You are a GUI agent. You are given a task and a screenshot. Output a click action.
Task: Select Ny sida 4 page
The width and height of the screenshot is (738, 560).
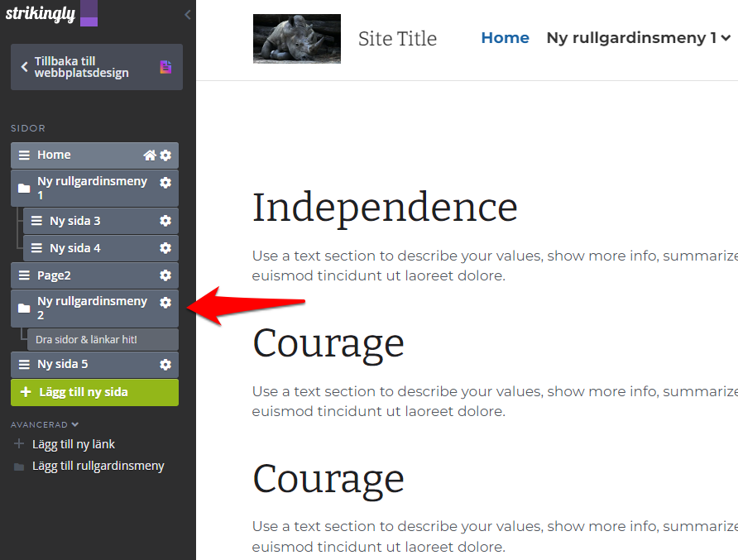pos(101,248)
